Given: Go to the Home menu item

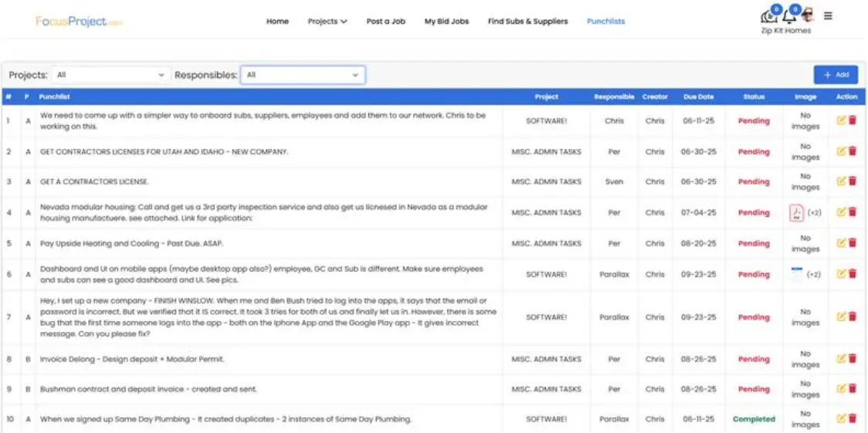Looking at the screenshot, I should (277, 22).
